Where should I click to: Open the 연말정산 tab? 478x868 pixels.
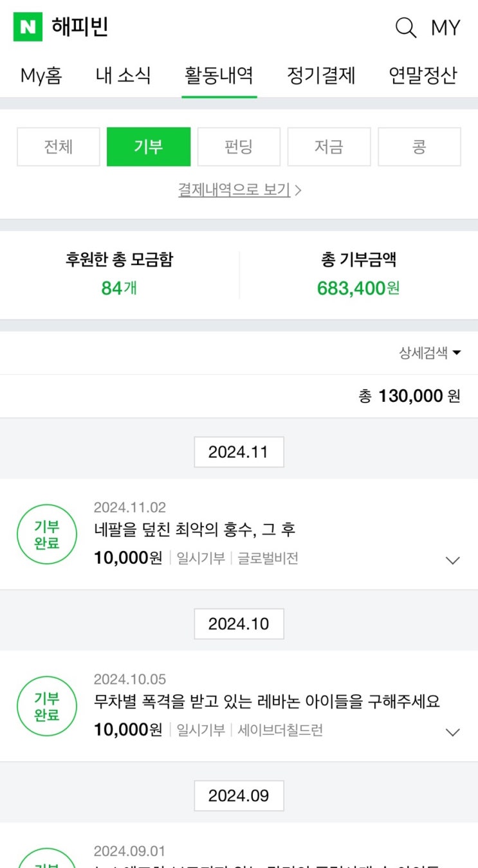(423, 76)
